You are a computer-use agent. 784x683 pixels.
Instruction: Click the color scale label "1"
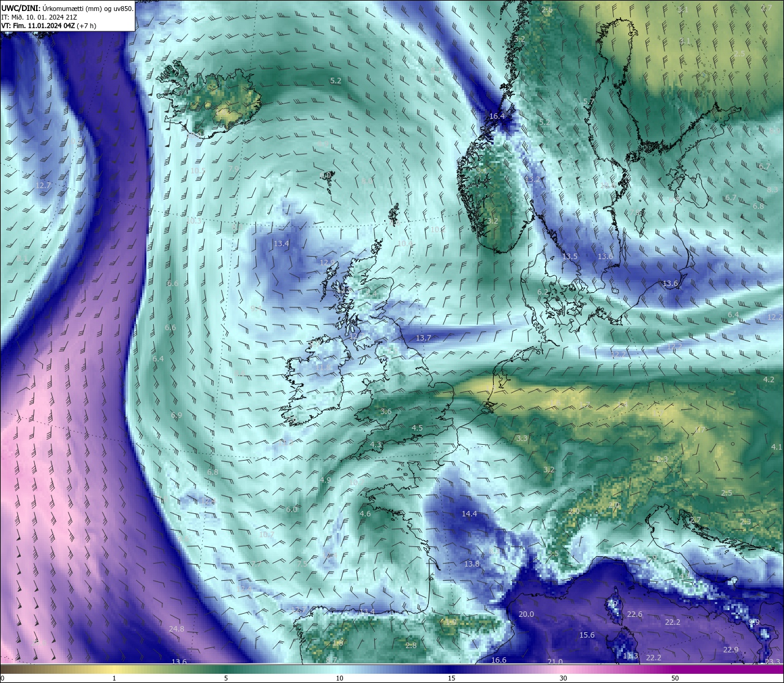[x=115, y=678]
